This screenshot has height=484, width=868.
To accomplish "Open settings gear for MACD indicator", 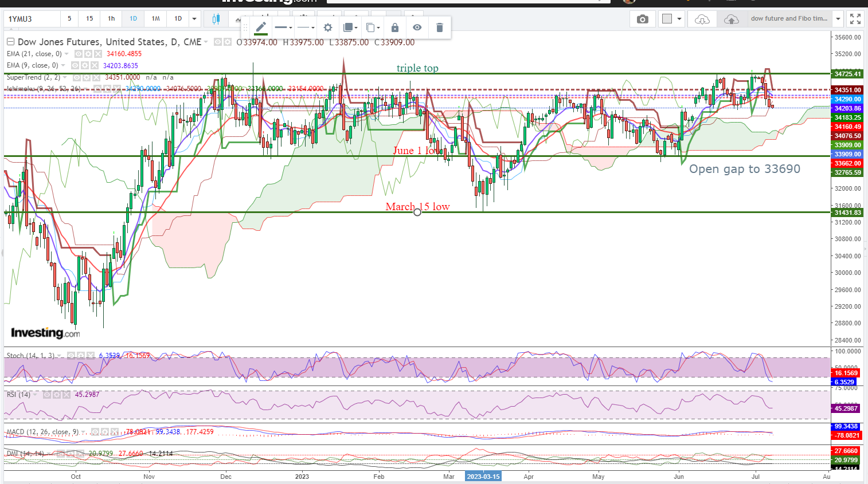I will (104, 432).
